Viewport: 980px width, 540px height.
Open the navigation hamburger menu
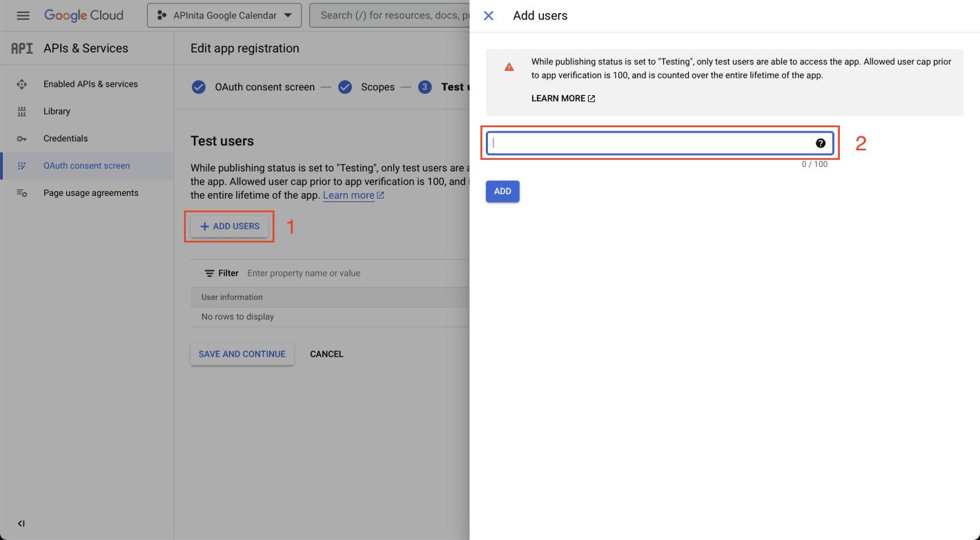(23, 15)
